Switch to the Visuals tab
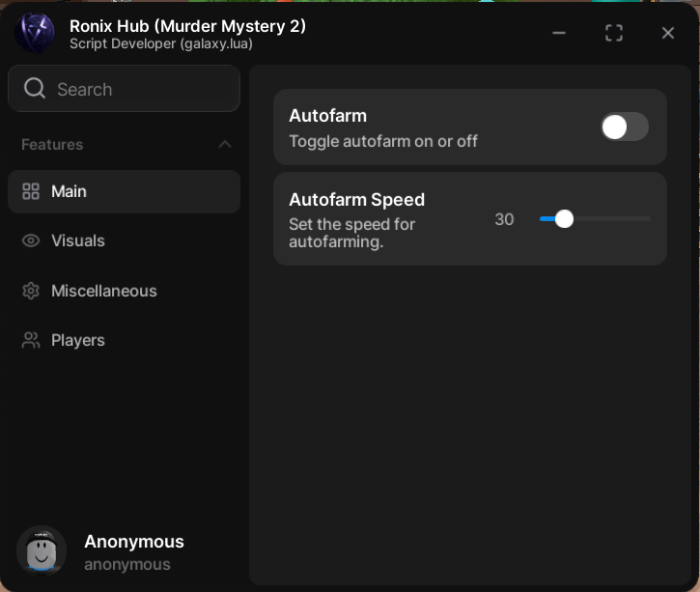Viewport: 700px width, 592px height. tap(125, 241)
